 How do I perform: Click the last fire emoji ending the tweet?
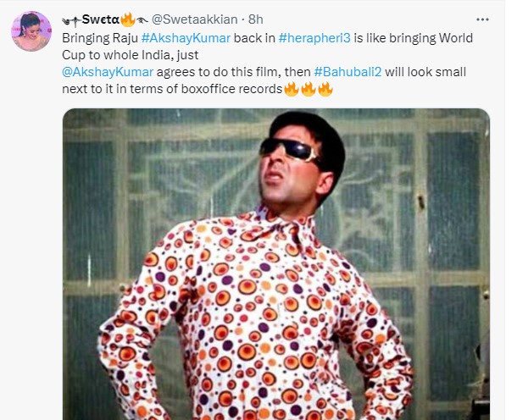point(325,88)
